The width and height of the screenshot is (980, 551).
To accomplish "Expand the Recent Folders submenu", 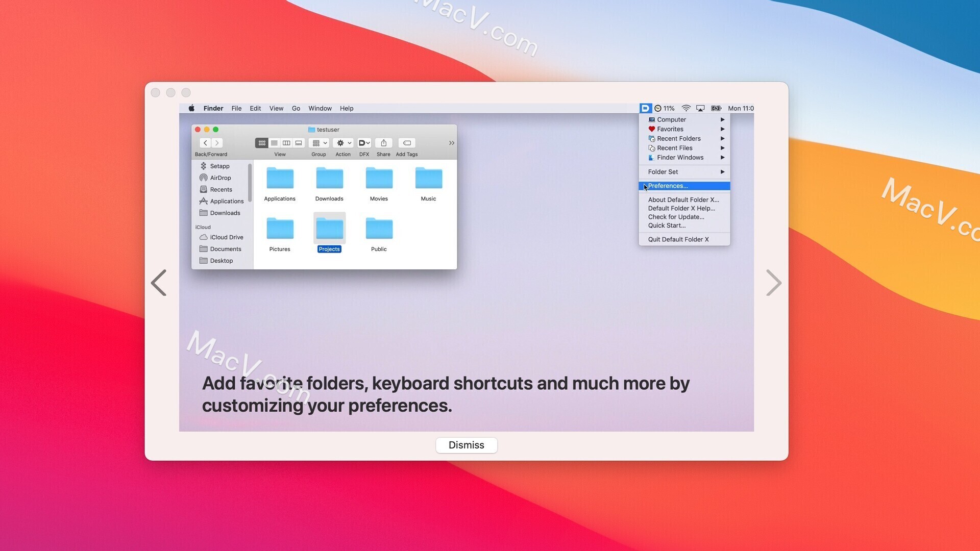I will click(684, 138).
